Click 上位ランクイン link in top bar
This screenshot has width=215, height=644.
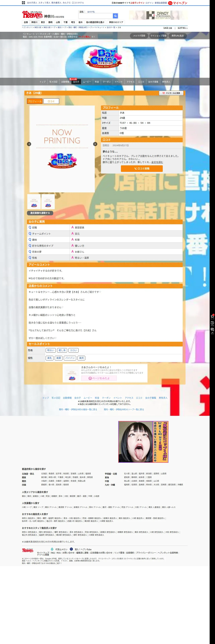tap(137, 3)
